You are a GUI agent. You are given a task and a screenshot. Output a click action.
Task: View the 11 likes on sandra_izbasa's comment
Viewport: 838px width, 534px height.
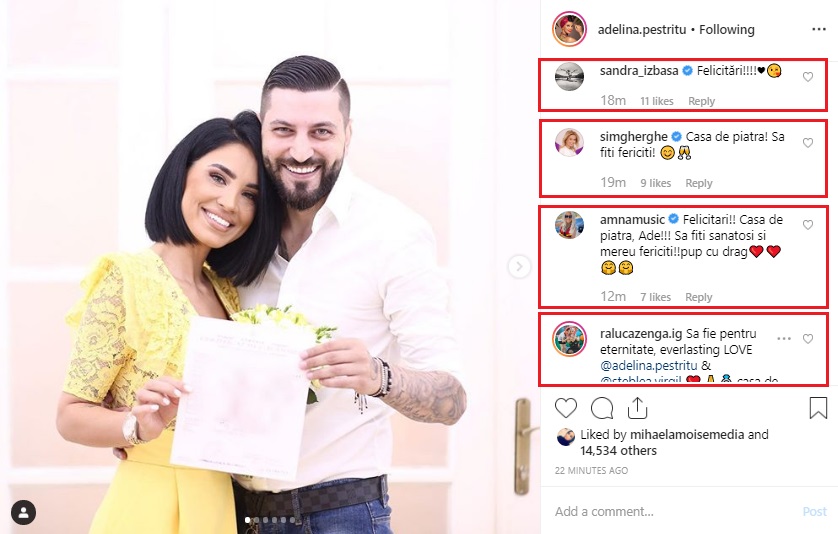click(x=657, y=101)
